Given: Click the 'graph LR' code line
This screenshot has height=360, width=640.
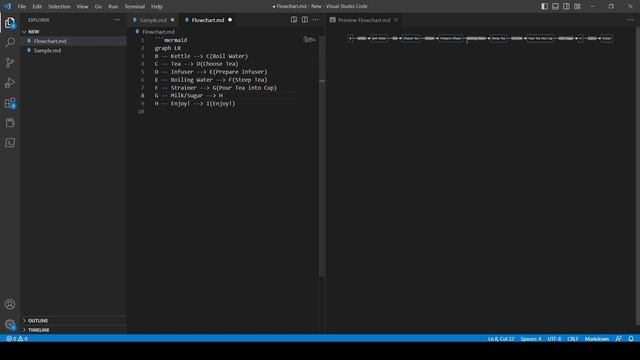Looking at the screenshot, I should 168,48.
